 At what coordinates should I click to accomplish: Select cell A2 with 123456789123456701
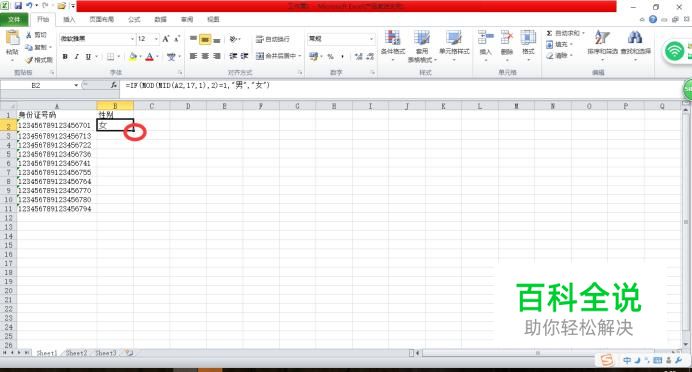56,126
